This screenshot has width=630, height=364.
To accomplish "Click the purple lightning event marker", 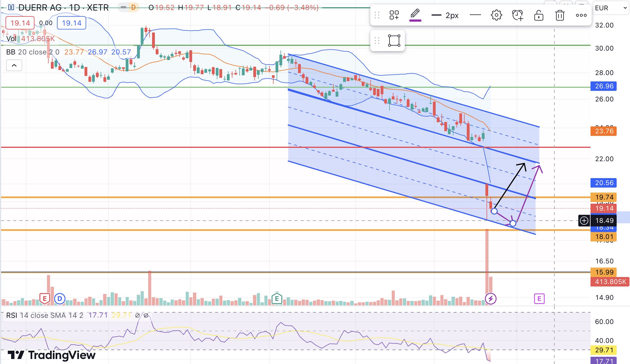I will coord(490,299).
